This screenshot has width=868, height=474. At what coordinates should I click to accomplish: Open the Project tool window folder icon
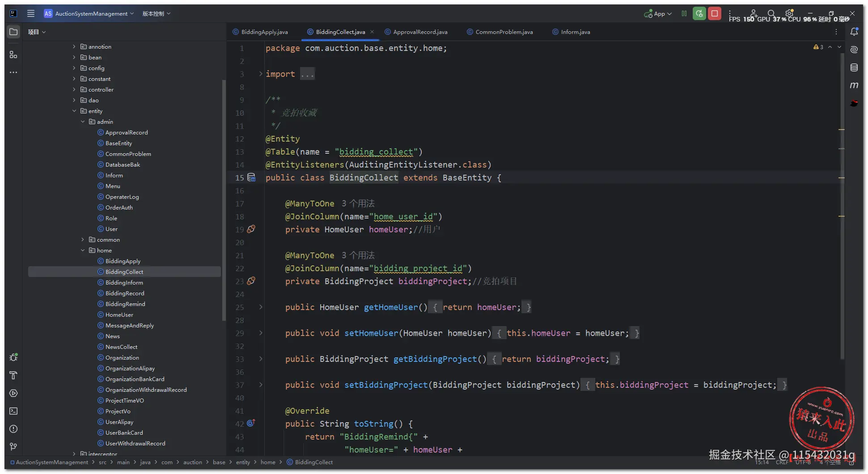[x=13, y=32]
